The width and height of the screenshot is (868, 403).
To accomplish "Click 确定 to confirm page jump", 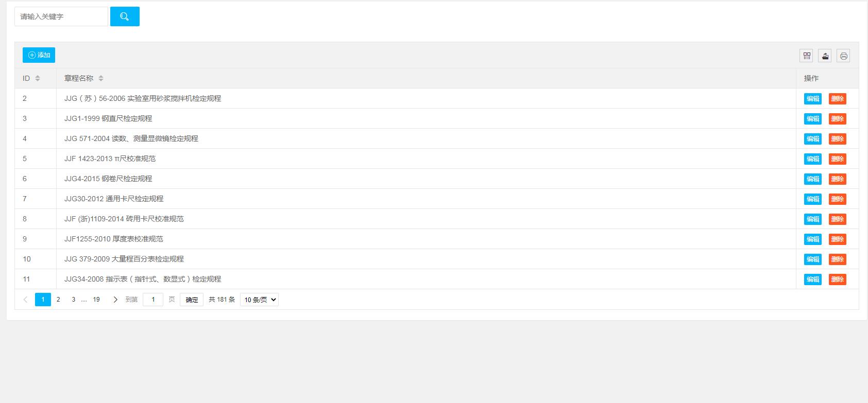I will (x=192, y=300).
